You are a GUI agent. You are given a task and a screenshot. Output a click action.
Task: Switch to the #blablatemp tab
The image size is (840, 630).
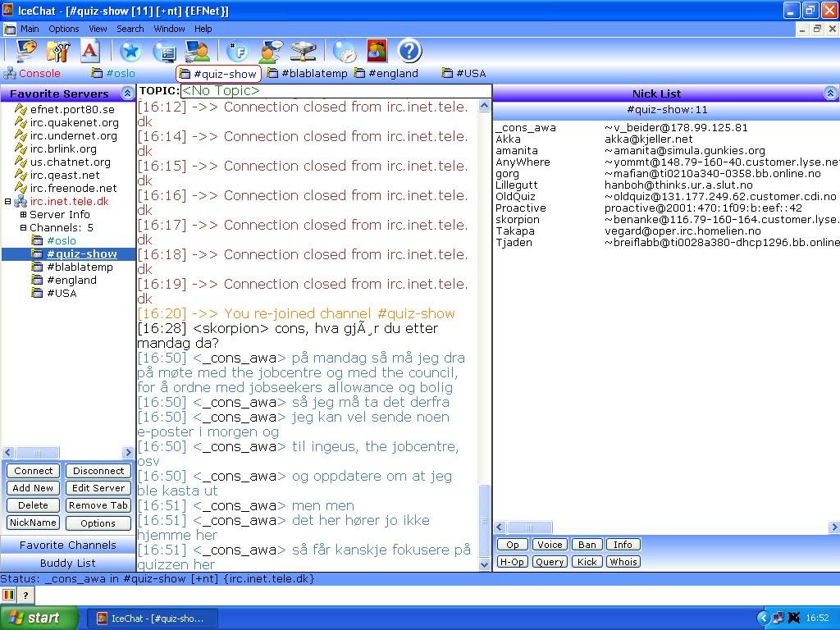point(308,73)
